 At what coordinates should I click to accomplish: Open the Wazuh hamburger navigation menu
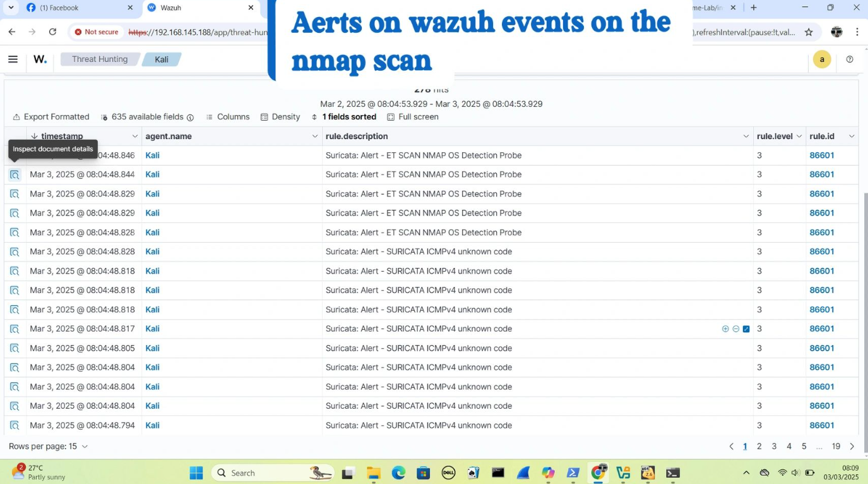coord(13,59)
